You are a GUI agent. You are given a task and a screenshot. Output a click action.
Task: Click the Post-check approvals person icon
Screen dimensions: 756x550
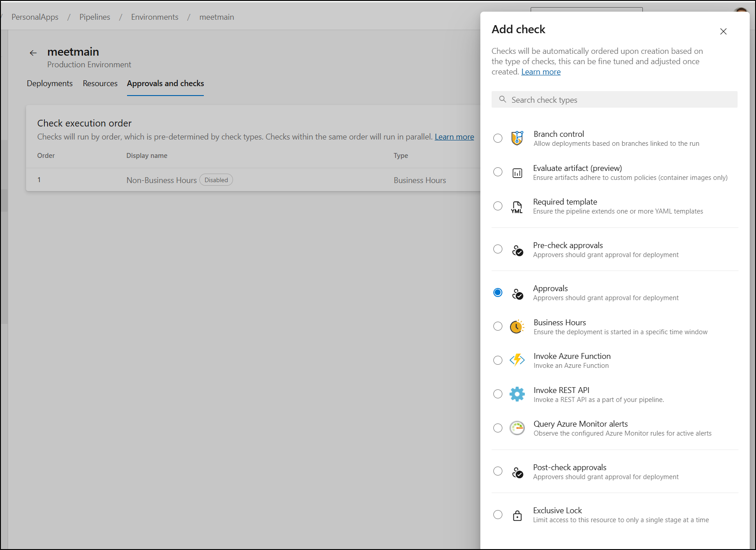518,472
